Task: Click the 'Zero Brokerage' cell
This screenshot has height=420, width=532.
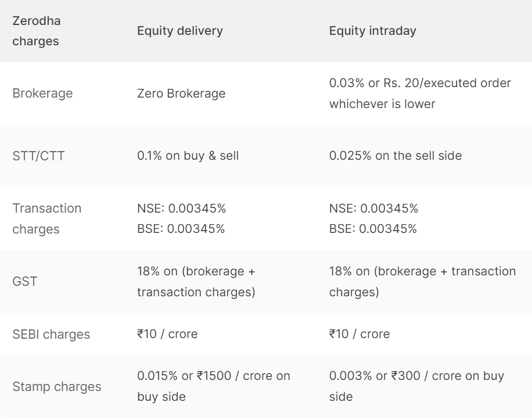Action: (181, 94)
